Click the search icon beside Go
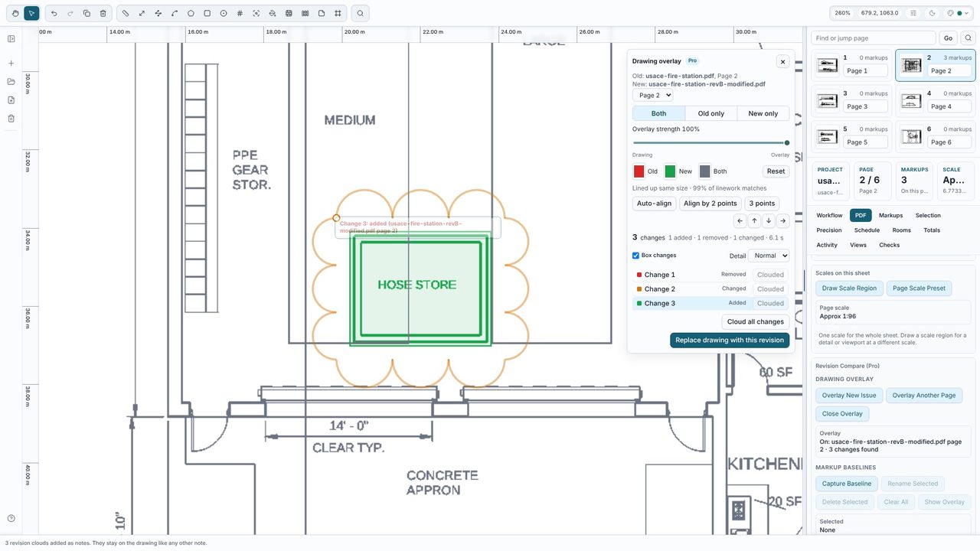Screen dimensions: 980x551 pyautogui.click(x=968, y=37)
